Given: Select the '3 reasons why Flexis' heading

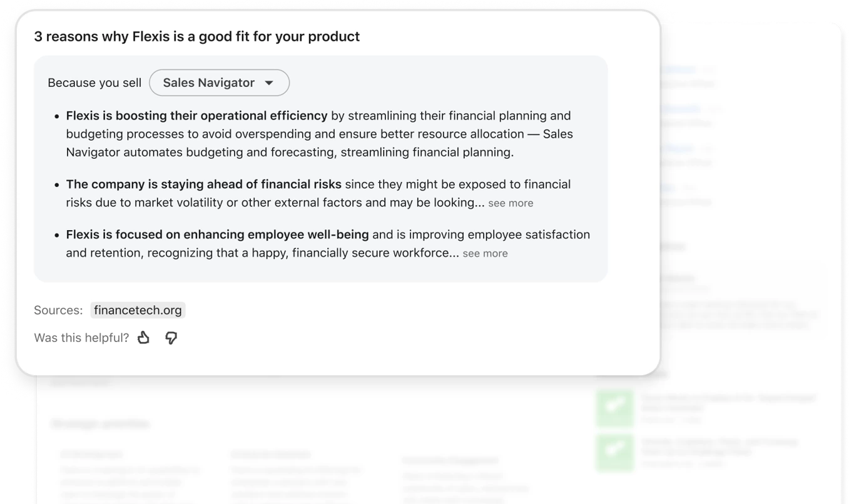Looking at the screenshot, I should click(196, 36).
